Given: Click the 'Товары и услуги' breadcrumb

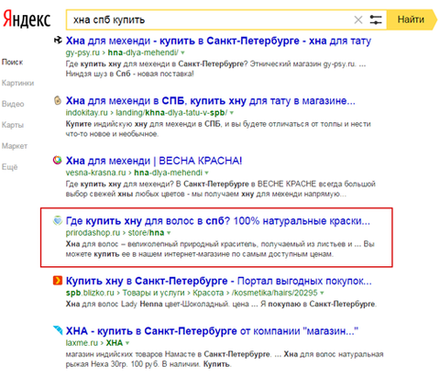Looking at the screenshot, I should coord(154,293).
